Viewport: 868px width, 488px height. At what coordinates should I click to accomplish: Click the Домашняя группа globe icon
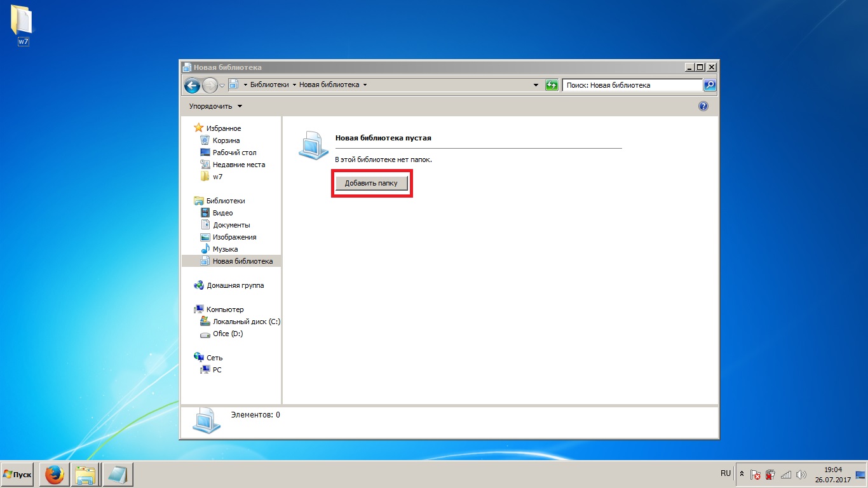click(x=198, y=285)
